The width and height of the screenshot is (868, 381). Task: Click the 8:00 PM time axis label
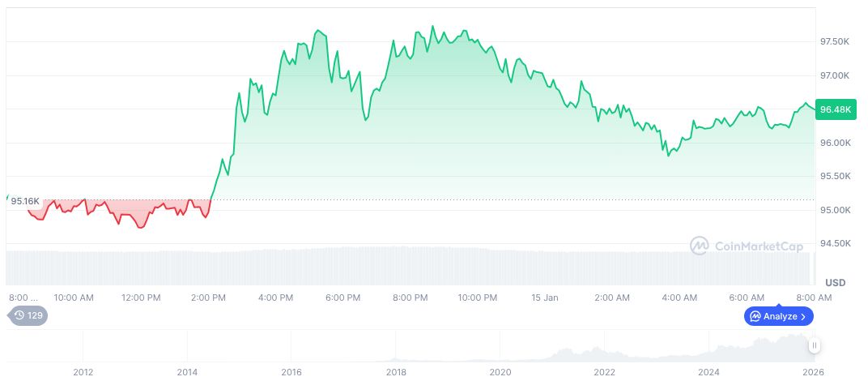point(410,298)
